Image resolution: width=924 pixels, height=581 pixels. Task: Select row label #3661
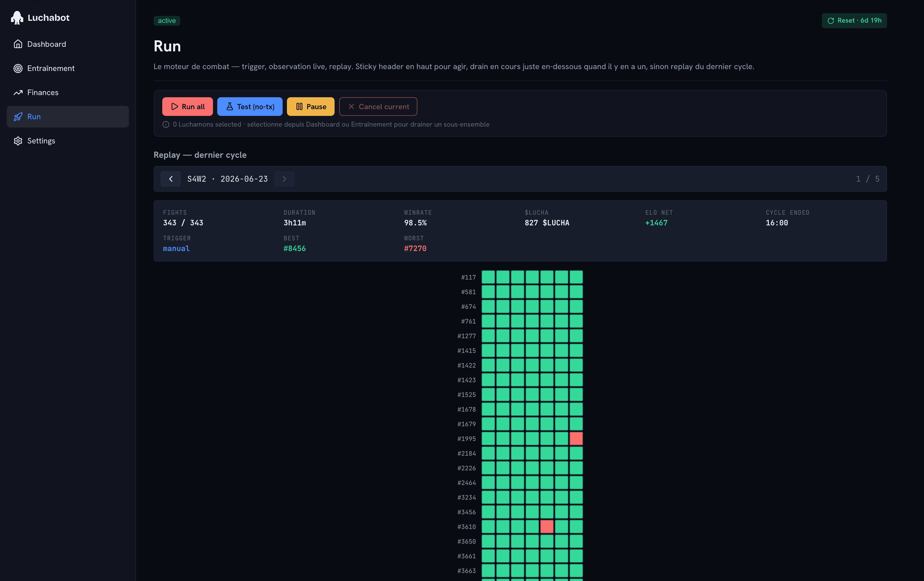467,556
